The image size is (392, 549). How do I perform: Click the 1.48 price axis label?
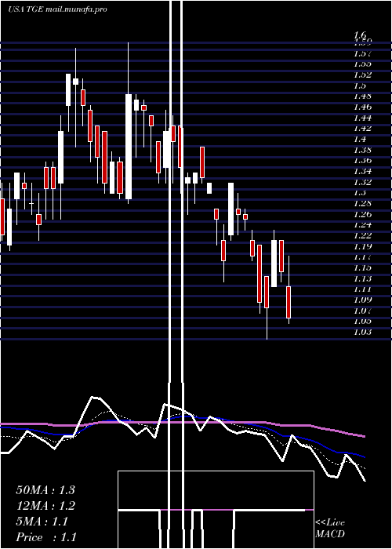coord(362,96)
